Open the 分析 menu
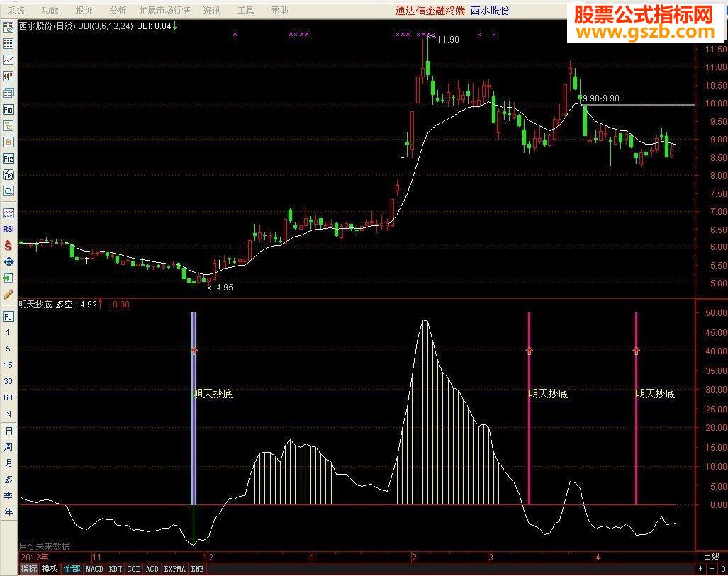Image resolution: width=728 pixels, height=576 pixels. 118,10
